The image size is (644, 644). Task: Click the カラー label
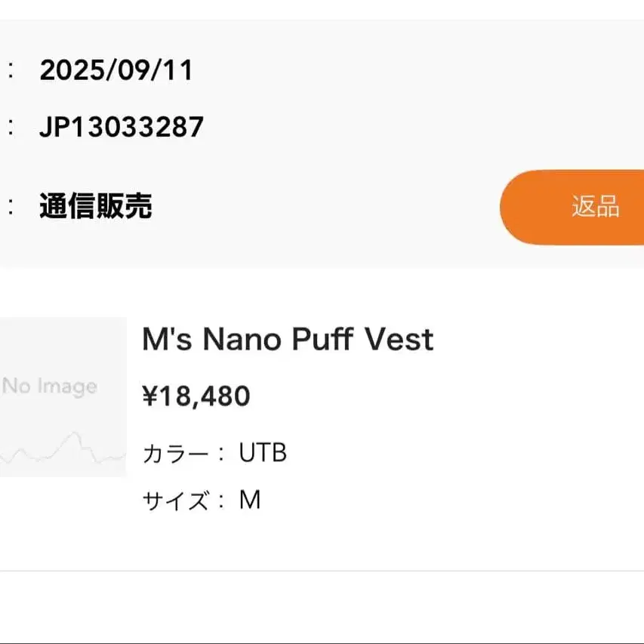(x=174, y=454)
